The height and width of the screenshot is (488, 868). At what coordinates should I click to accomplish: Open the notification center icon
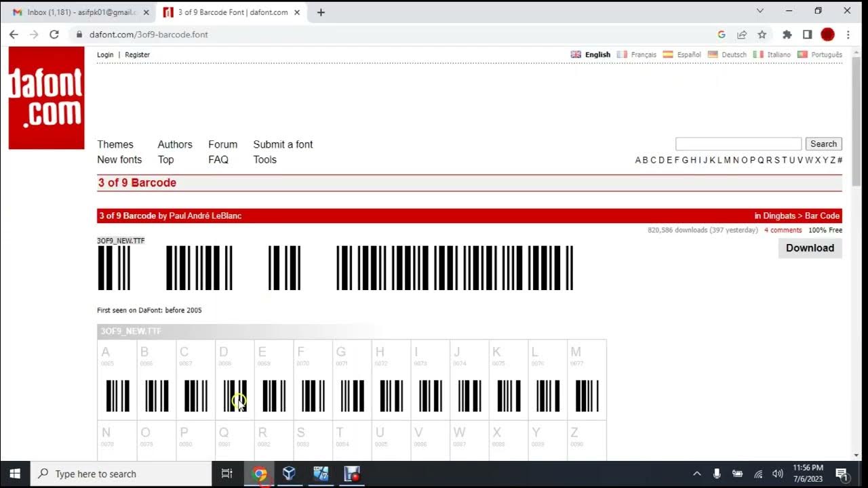842,474
